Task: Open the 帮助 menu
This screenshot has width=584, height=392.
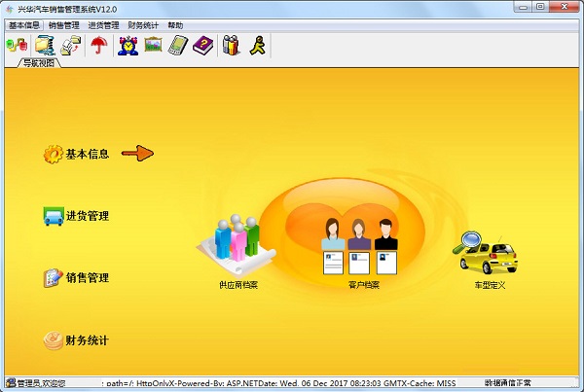Action: point(175,25)
